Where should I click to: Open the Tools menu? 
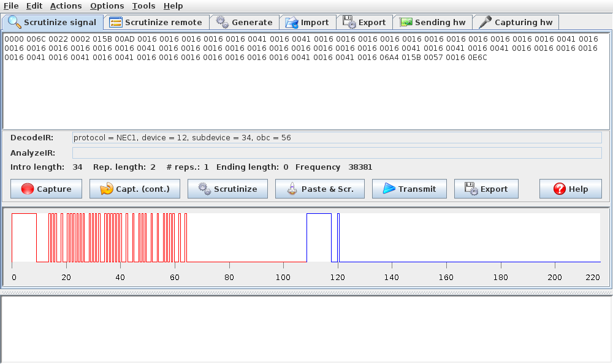[143, 6]
